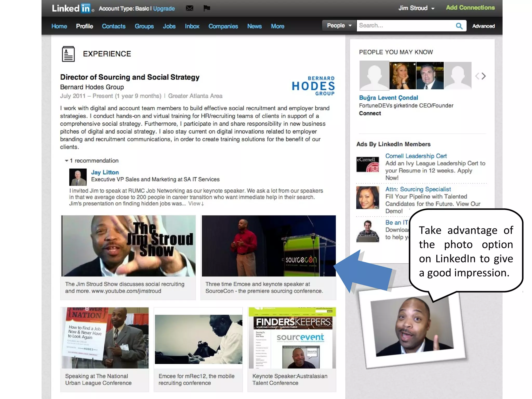
Task: Go to the Home tab
Action: (59, 26)
